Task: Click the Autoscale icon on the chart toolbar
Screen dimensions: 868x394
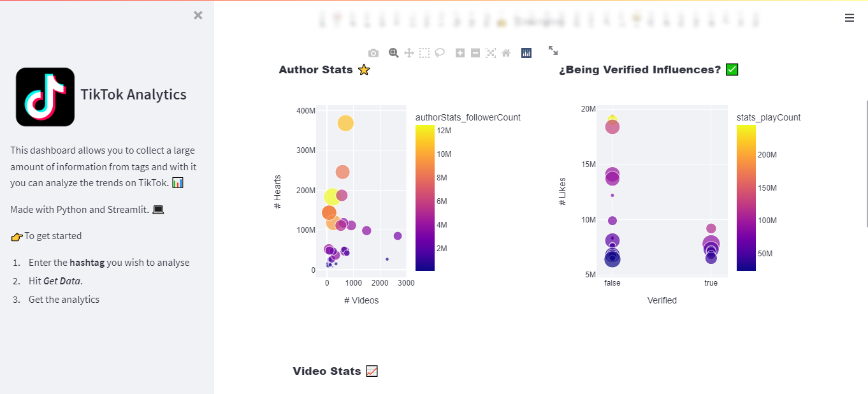Action: [x=490, y=52]
